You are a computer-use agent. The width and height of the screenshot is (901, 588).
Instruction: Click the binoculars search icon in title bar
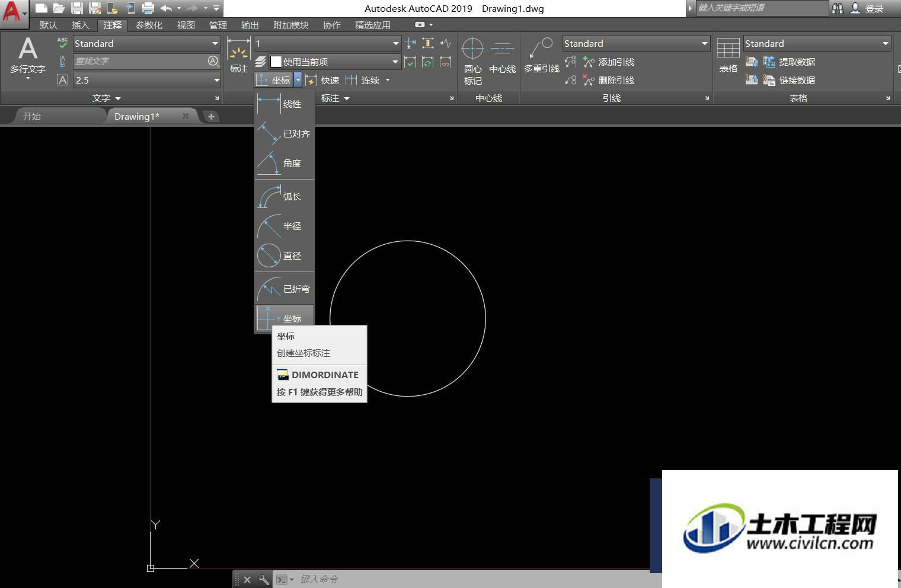(x=837, y=8)
